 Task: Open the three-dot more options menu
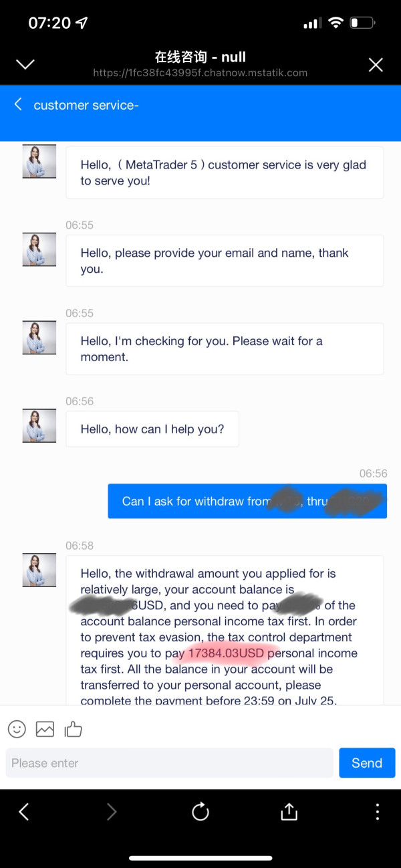pos(378,812)
